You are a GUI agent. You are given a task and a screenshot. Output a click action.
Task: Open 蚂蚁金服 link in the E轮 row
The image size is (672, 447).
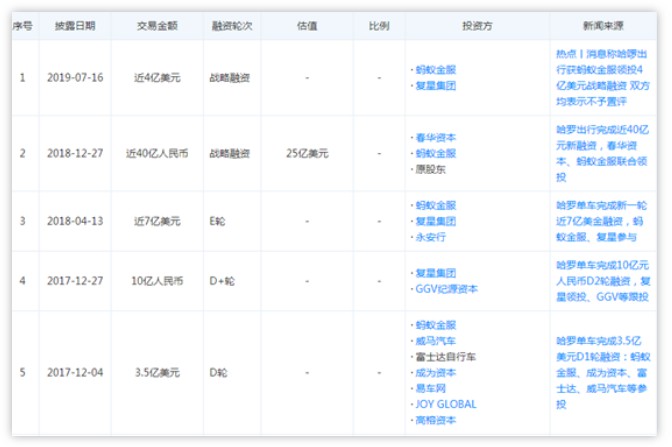coord(435,205)
